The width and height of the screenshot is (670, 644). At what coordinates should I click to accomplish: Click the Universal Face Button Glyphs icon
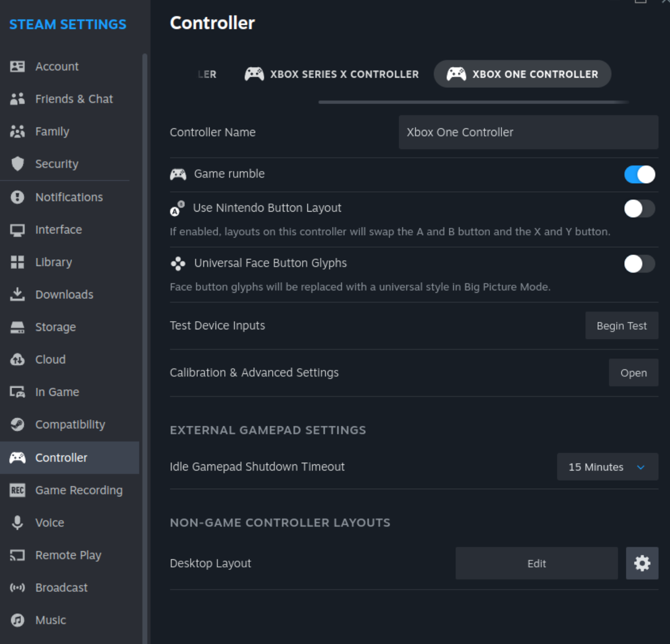178,263
